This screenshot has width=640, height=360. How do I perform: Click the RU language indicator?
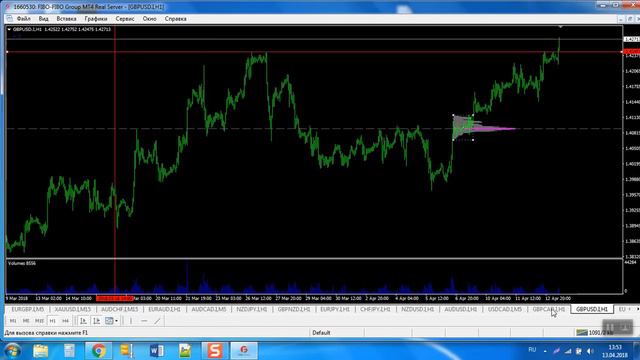(532, 350)
